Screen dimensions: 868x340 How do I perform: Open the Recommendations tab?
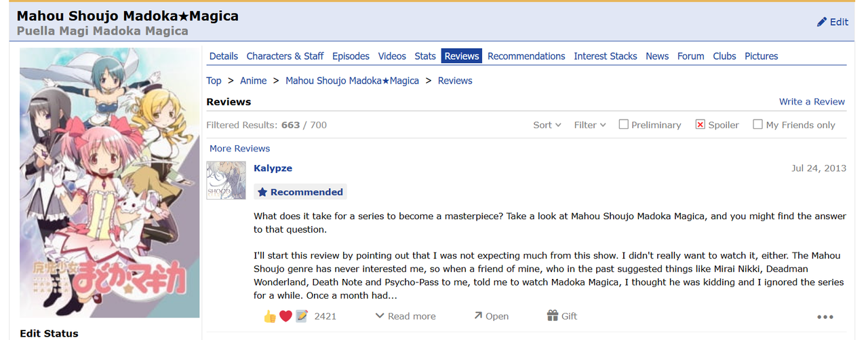point(526,56)
